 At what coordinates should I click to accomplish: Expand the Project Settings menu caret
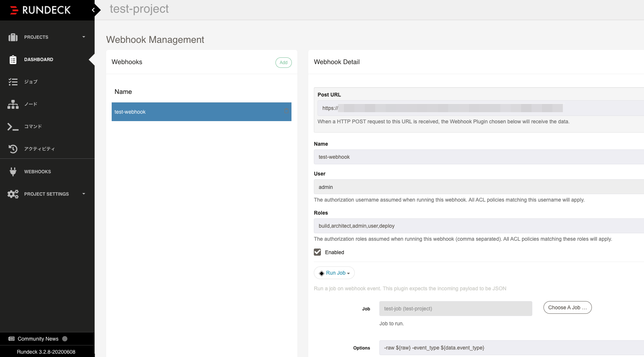click(84, 194)
